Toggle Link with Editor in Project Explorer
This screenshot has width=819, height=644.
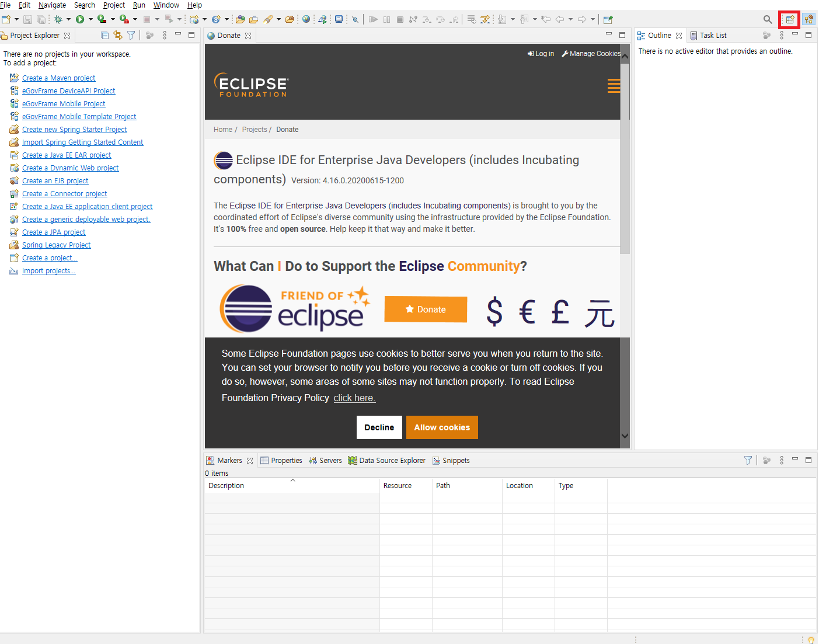[118, 36]
